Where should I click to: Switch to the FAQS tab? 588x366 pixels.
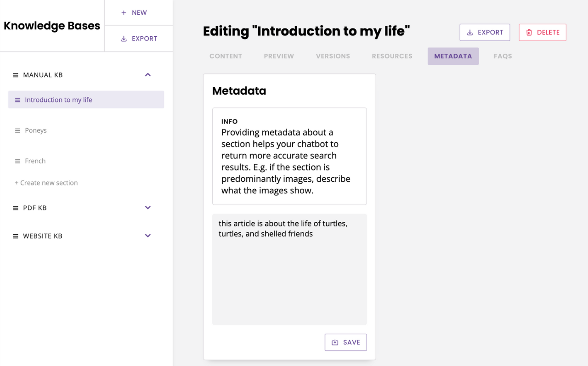pyautogui.click(x=503, y=56)
